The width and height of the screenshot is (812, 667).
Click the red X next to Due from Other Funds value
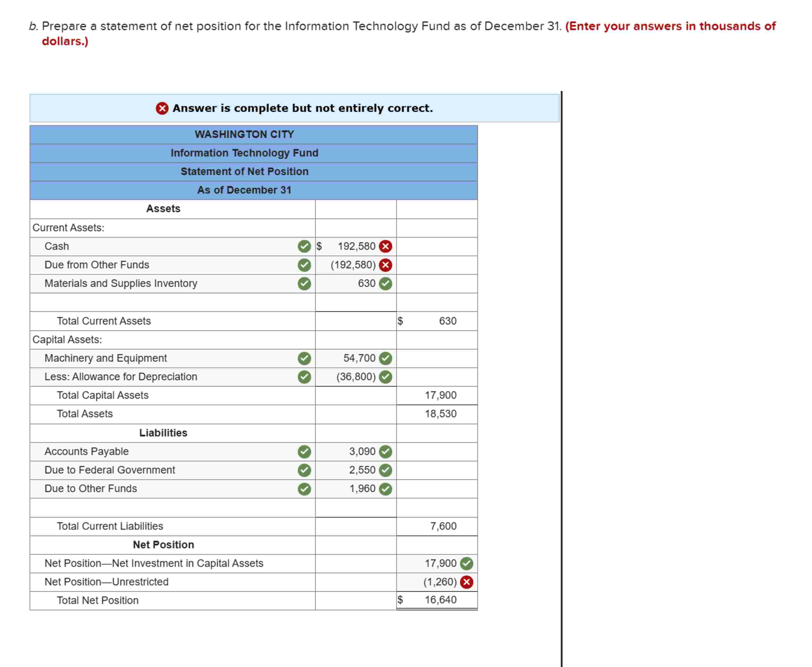pyautogui.click(x=386, y=265)
